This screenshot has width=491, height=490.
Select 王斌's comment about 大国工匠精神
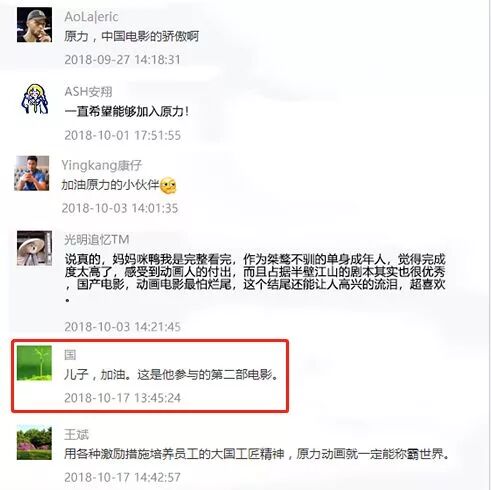[257, 454]
